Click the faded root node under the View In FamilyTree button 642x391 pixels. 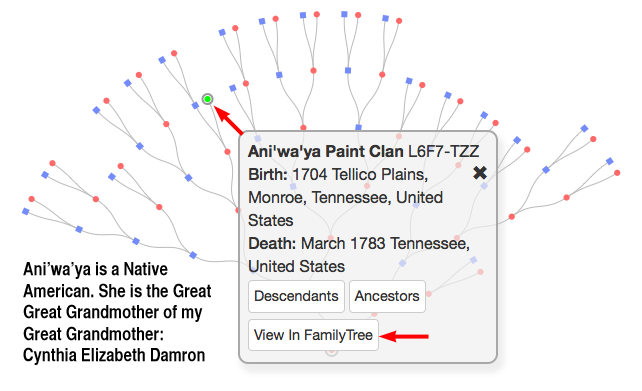click(x=332, y=351)
